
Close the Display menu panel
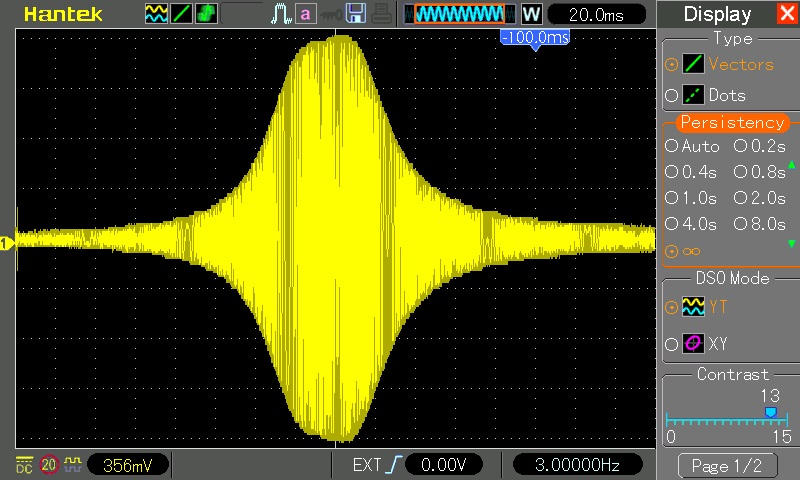tap(786, 14)
